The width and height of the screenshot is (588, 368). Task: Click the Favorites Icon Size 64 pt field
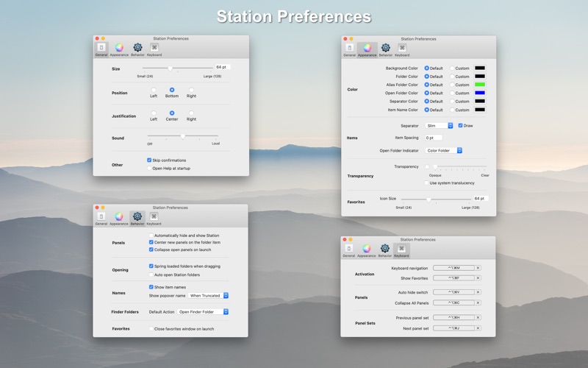click(481, 198)
